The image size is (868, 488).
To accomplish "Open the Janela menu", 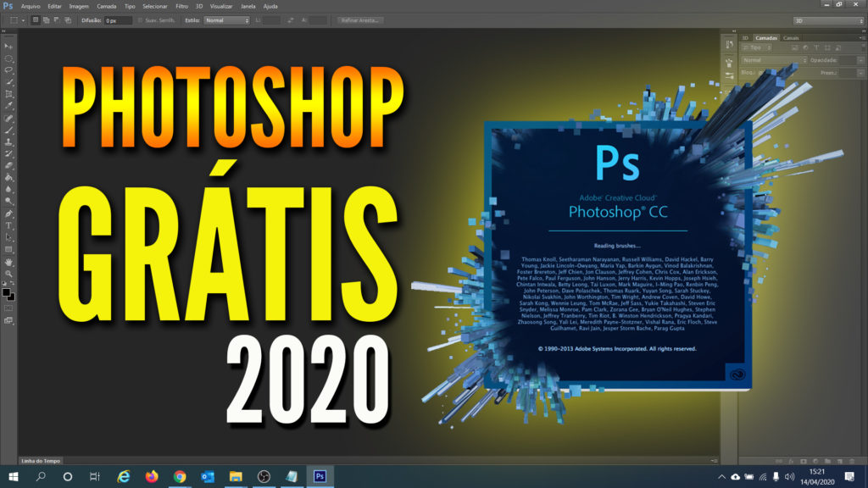I will coord(248,6).
